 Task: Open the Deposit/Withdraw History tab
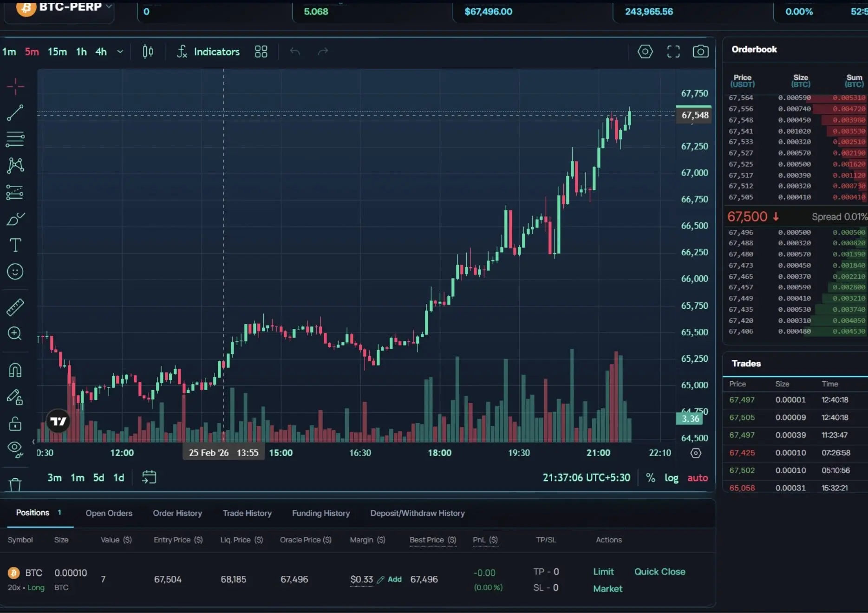point(418,513)
